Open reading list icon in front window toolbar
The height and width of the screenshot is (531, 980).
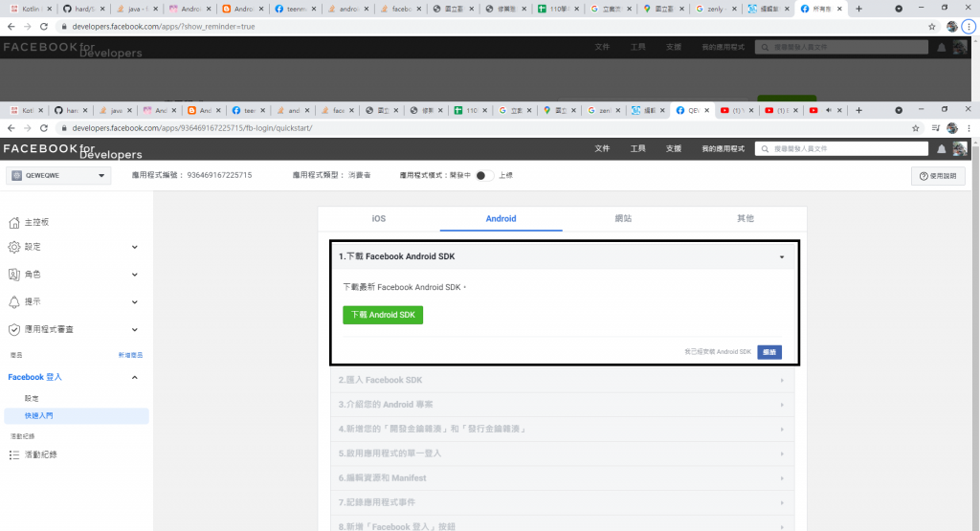(936, 128)
